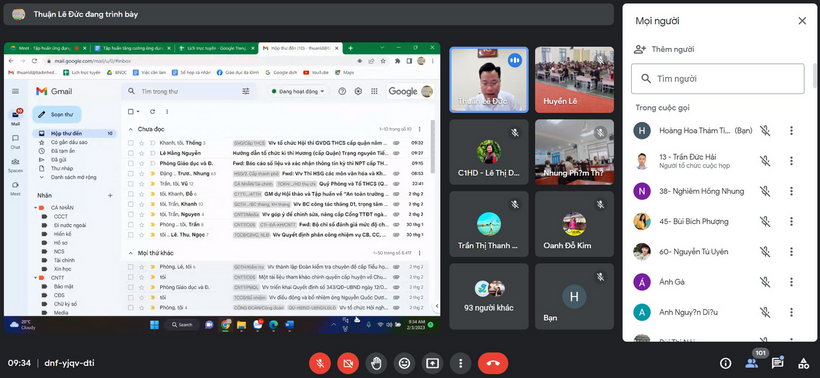Open more options for 13 - Trần Đức Hải

(x=791, y=161)
